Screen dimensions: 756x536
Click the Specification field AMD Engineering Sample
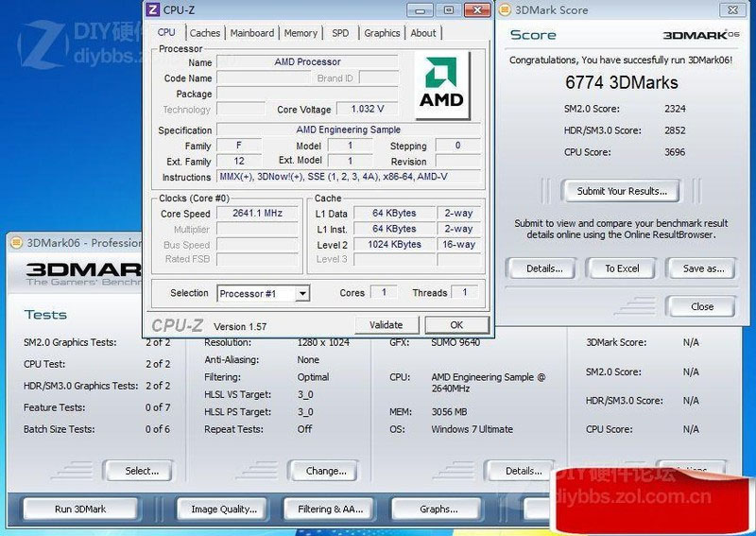tap(348, 130)
